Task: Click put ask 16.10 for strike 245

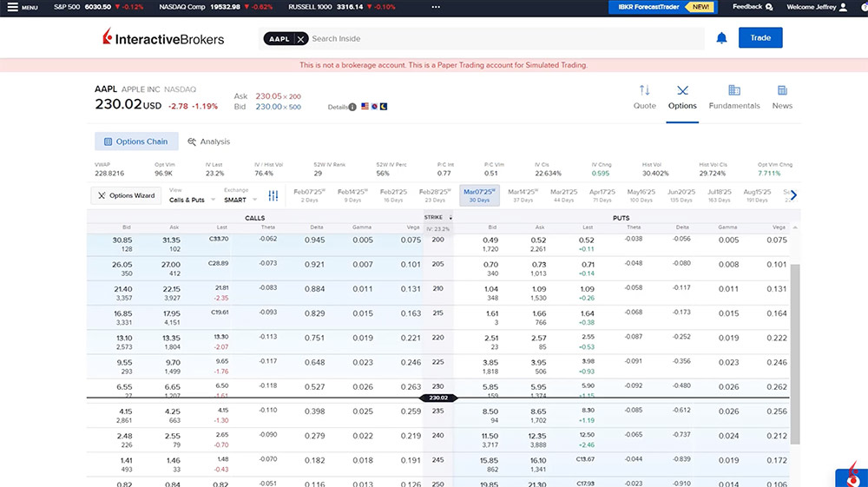Action: click(x=537, y=460)
